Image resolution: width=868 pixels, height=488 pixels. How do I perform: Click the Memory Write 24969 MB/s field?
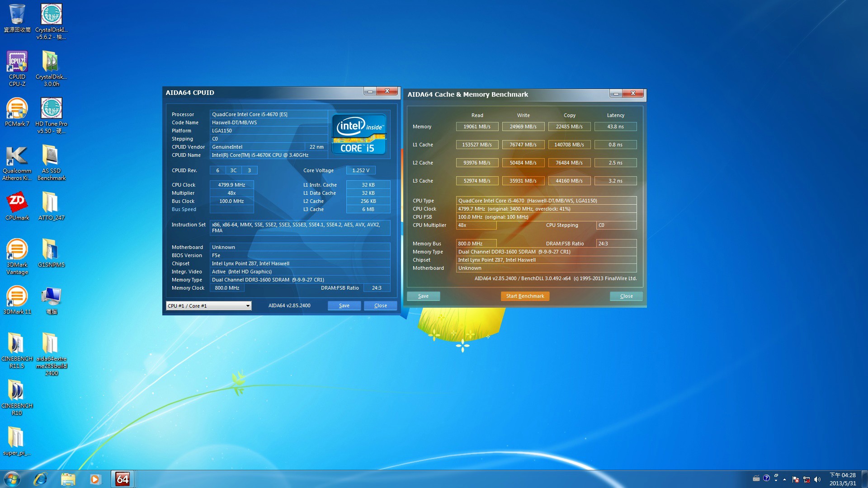click(523, 127)
